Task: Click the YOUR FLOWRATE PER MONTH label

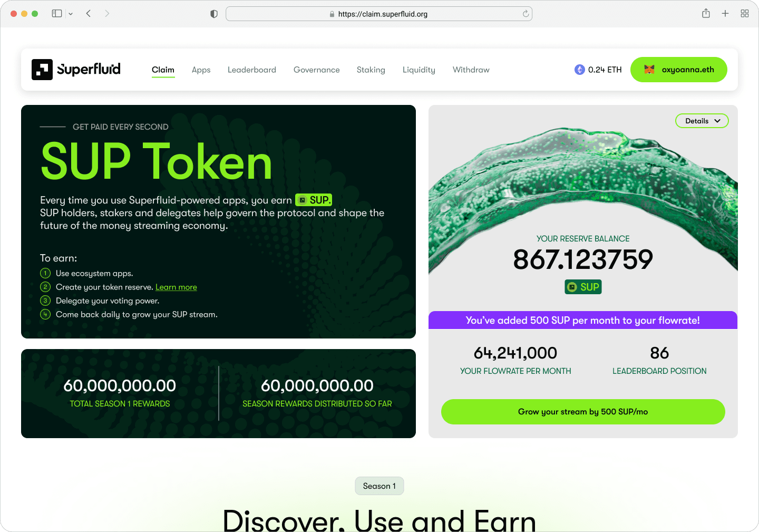Action: pyautogui.click(x=515, y=371)
